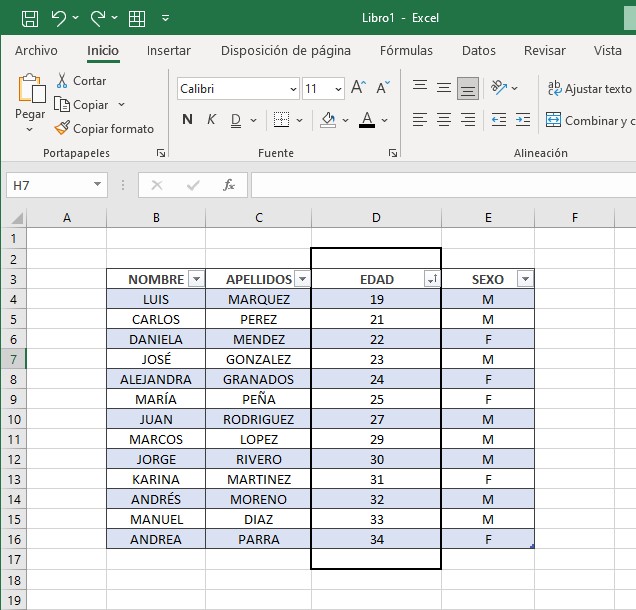Screen dimensions: 636x610
Task: Toggle underline D formatting
Action: point(236,120)
